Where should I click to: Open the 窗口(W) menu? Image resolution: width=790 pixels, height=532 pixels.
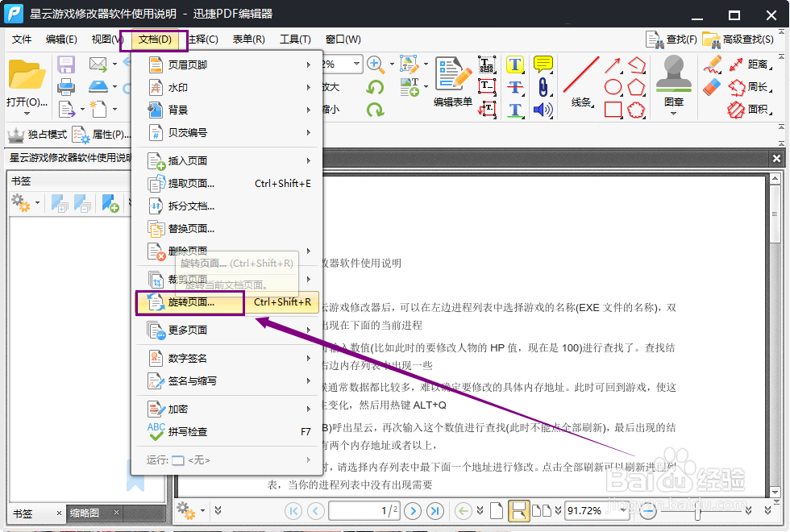point(343,39)
